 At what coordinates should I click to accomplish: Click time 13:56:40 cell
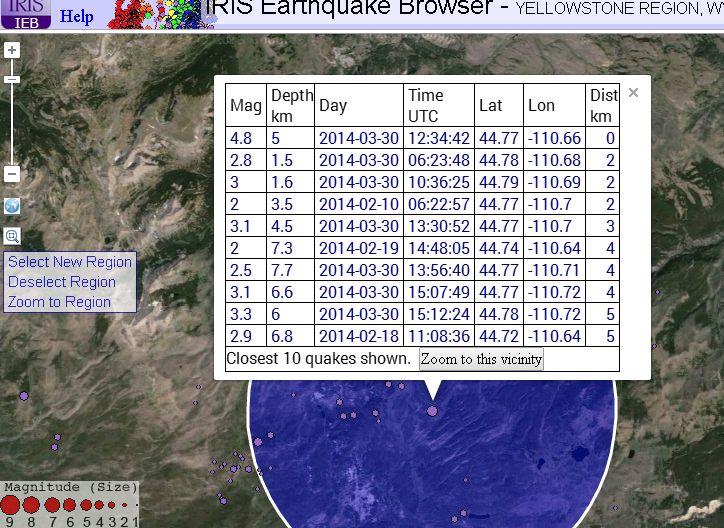(x=439, y=270)
